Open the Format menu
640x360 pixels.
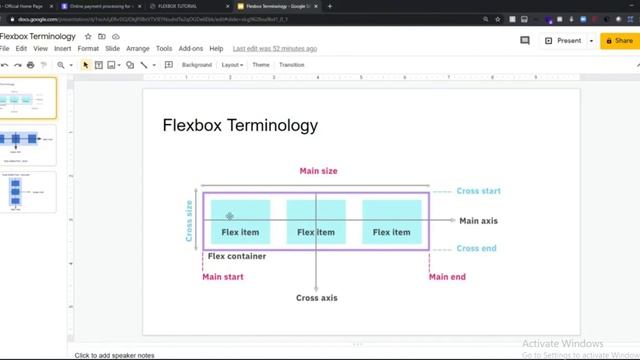click(x=88, y=49)
